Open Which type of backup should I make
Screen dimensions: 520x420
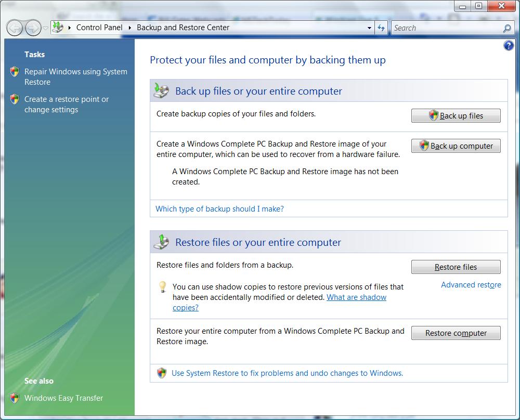click(x=219, y=209)
